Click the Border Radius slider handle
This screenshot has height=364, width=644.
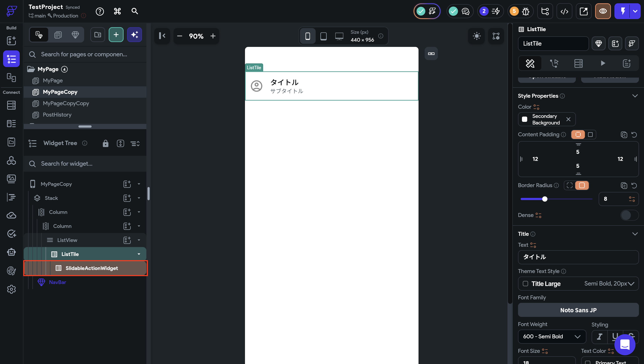(545, 199)
